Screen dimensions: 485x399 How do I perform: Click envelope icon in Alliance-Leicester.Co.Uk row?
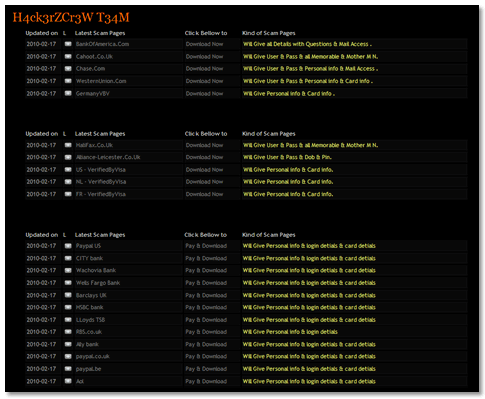68,157
